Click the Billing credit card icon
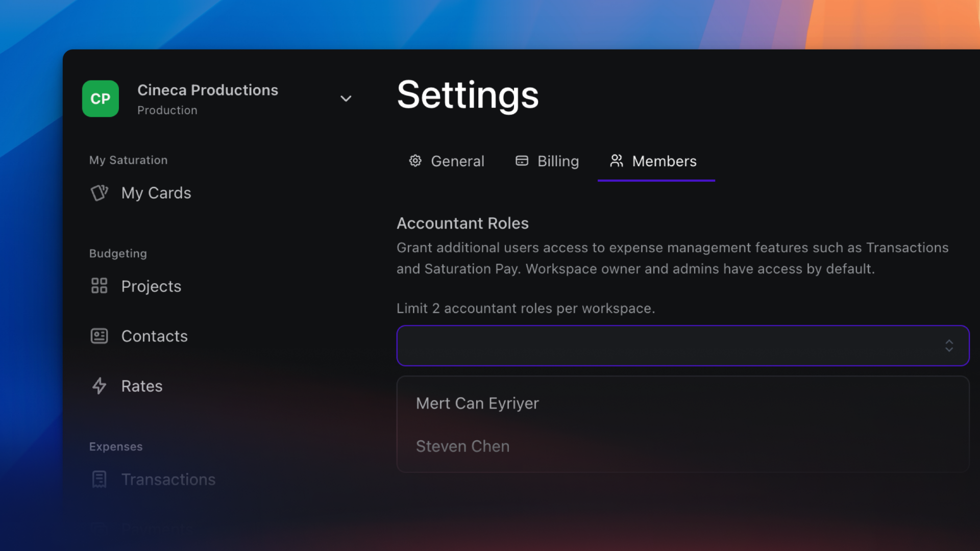This screenshot has width=980, height=551. pyautogui.click(x=522, y=161)
